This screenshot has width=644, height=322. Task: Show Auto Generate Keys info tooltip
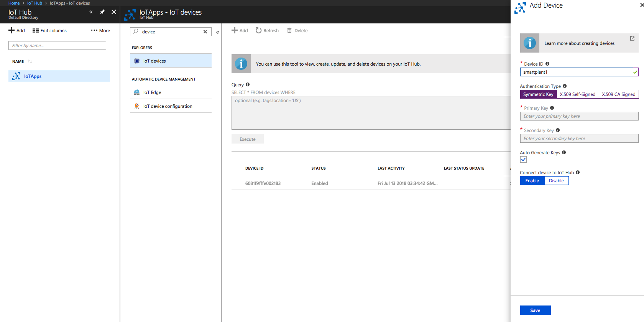point(564,152)
